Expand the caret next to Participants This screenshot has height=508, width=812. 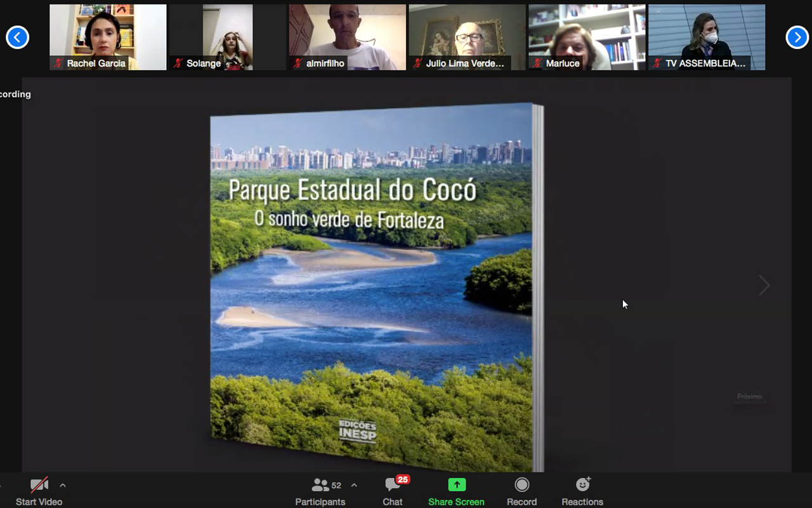pyautogui.click(x=354, y=486)
